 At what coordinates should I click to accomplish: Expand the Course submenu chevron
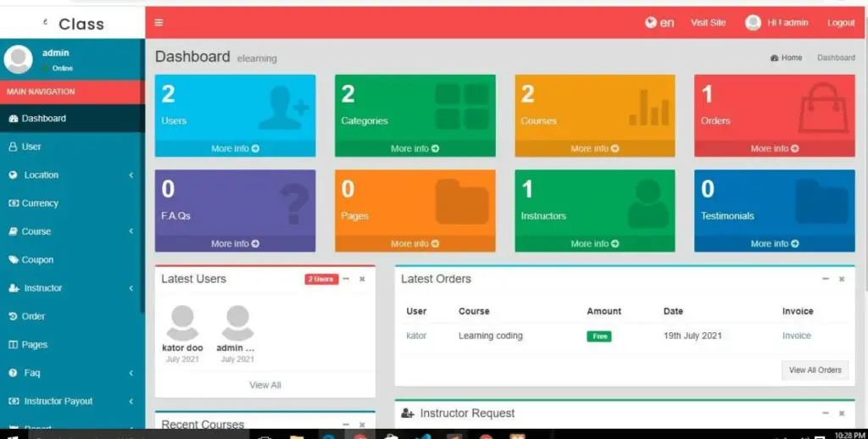[131, 231]
